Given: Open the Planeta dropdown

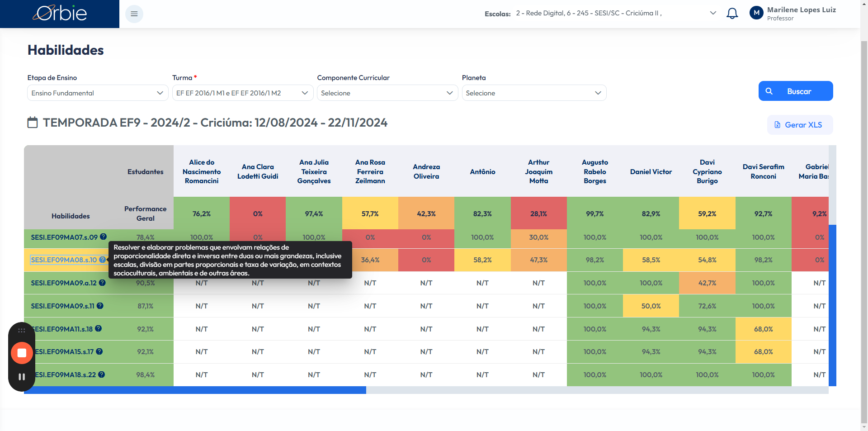Looking at the screenshot, I should pyautogui.click(x=533, y=93).
